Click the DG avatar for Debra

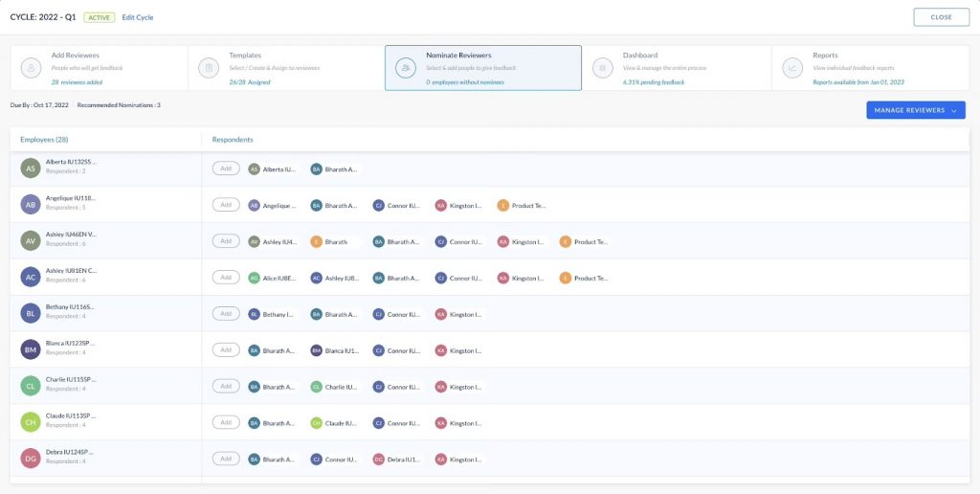31,458
